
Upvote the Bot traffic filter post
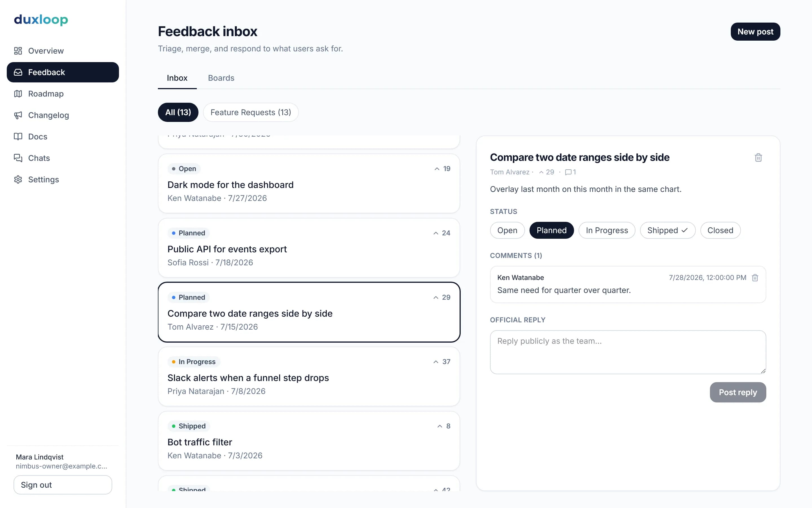443,426
